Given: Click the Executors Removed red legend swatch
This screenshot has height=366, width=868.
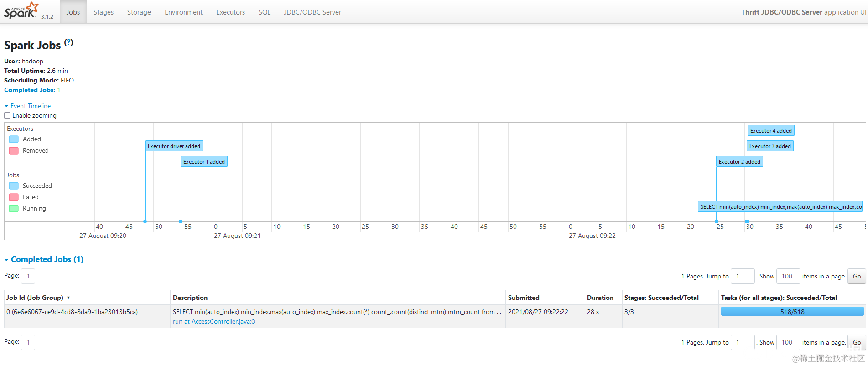Looking at the screenshot, I should [x=14, y=150].
